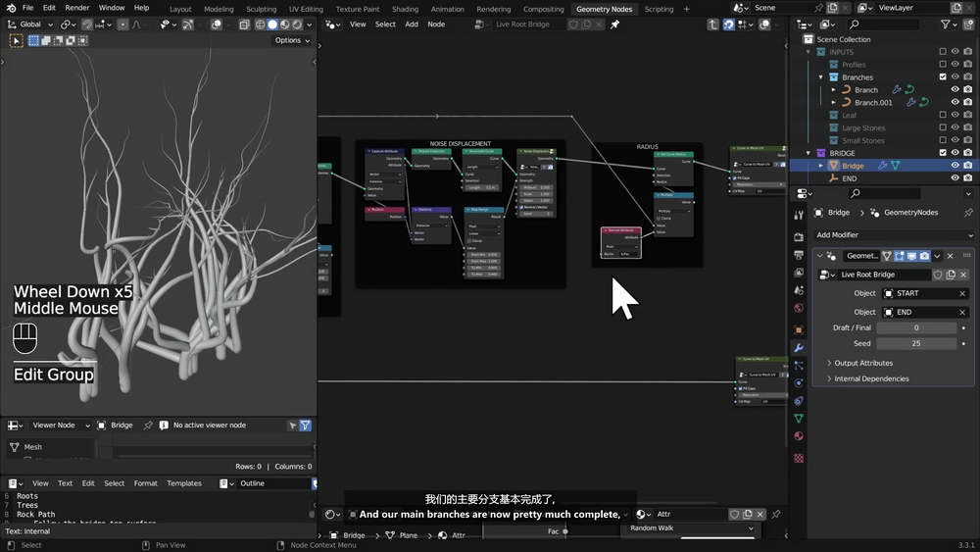Toggle modifier edit mode display icon
980x552 pixels.
tap(900, 256)
